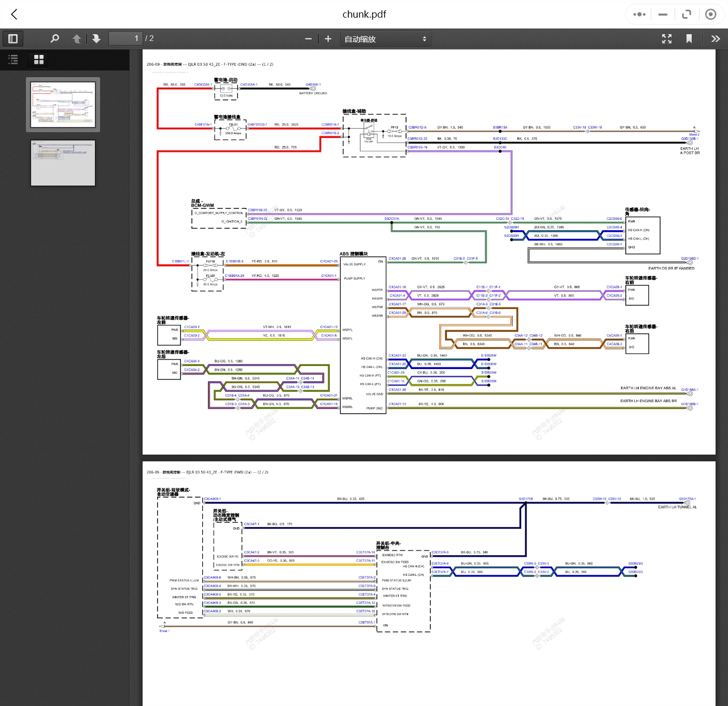This screenshot has width=728, height=706.
Task: Zoom out using the minus button
Action: (308, 39)
